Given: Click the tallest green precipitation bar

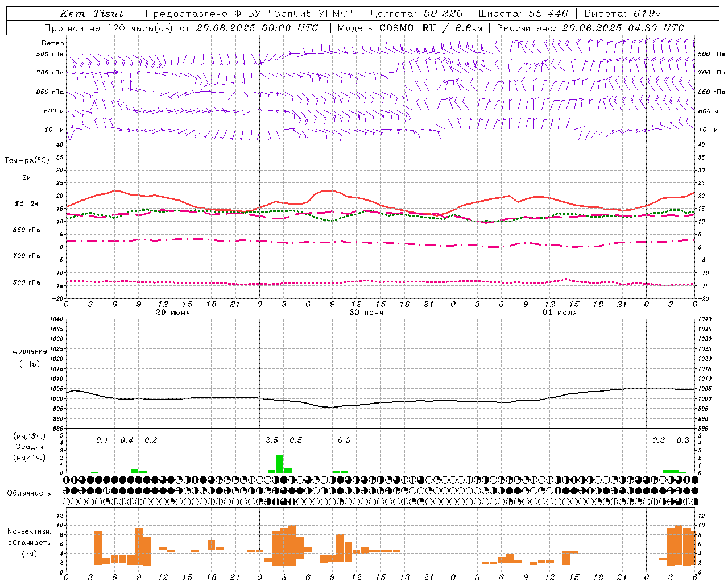Looking at the screenshot, I should [x=280, y=464].
